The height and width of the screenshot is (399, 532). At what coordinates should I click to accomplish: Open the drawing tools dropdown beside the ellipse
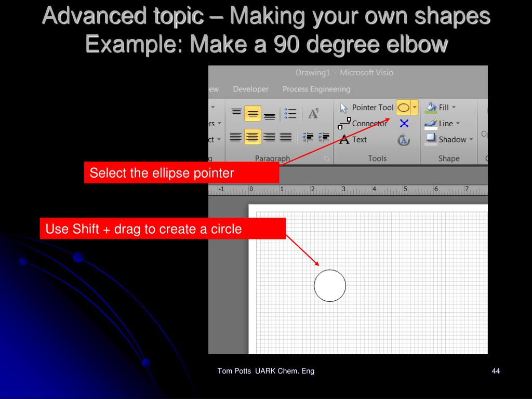(415, 108)
